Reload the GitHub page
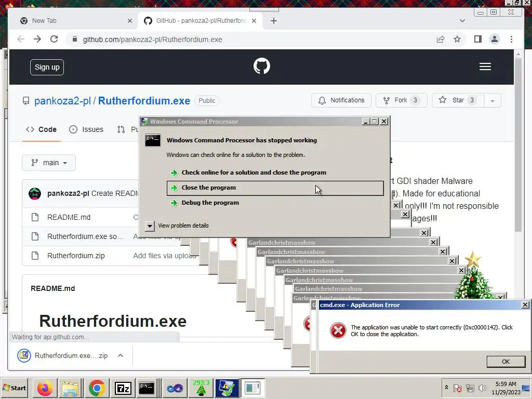 tap(54, 39)
